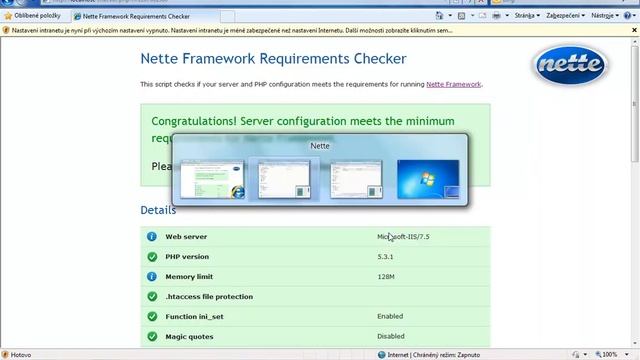Go to the browser home page icon
640x360 pixels.
439,16
